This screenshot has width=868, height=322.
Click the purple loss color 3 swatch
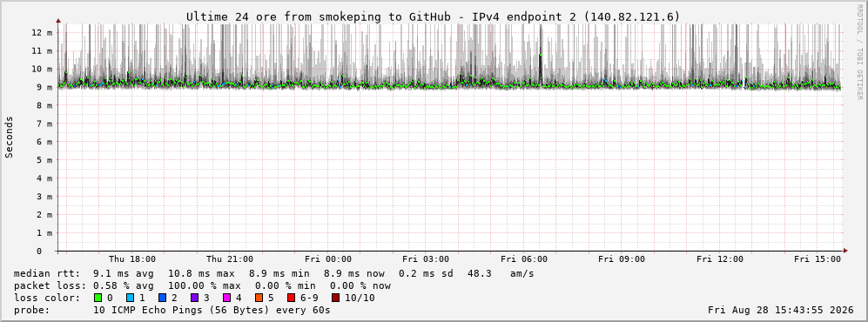(195, 298)
